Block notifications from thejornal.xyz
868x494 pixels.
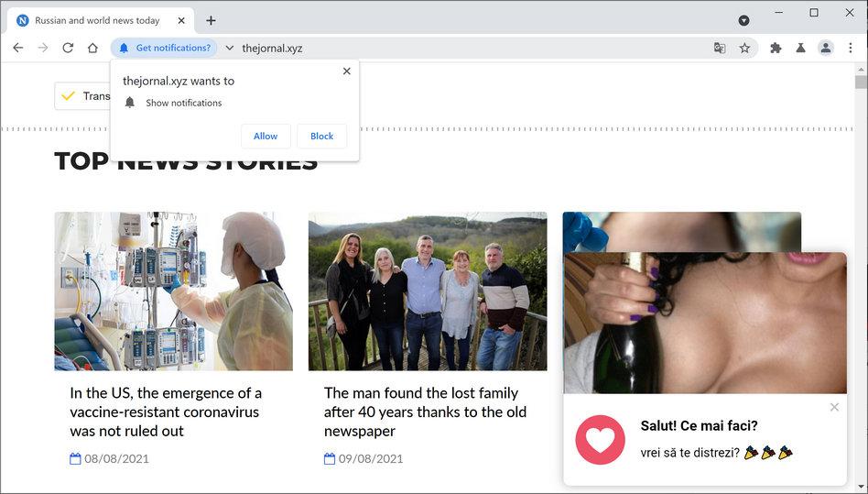[x=321, y=137]
